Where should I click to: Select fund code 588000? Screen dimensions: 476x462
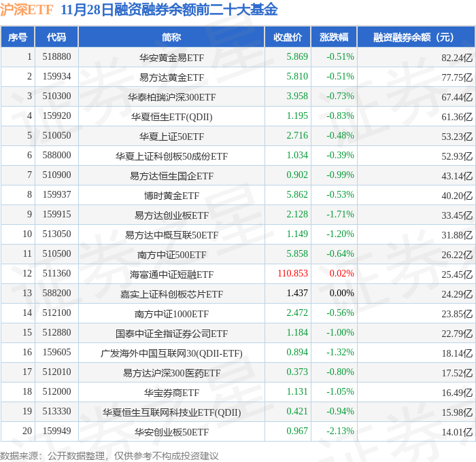[56, 156]
